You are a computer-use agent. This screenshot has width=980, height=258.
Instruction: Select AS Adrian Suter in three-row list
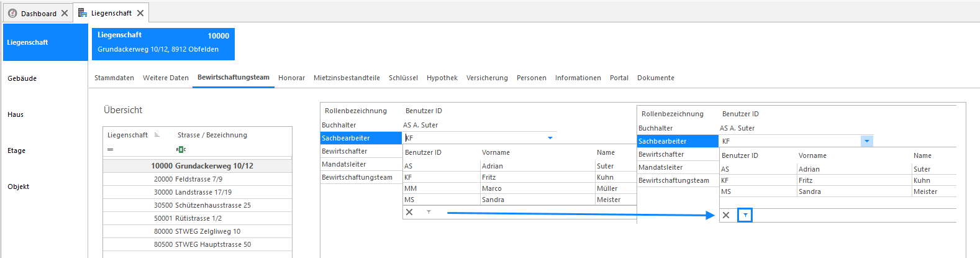click(838, 169)
